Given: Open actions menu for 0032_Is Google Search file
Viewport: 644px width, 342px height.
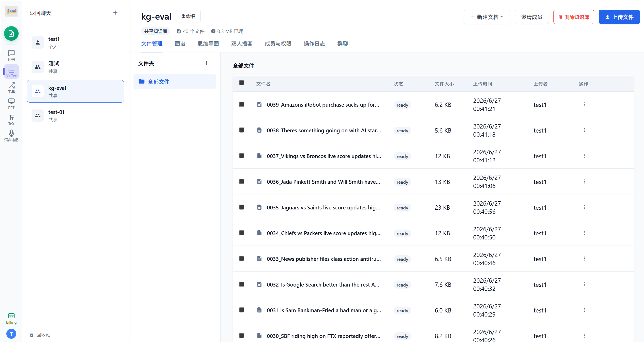Looking at the screenshot, I should coord(584,284).
